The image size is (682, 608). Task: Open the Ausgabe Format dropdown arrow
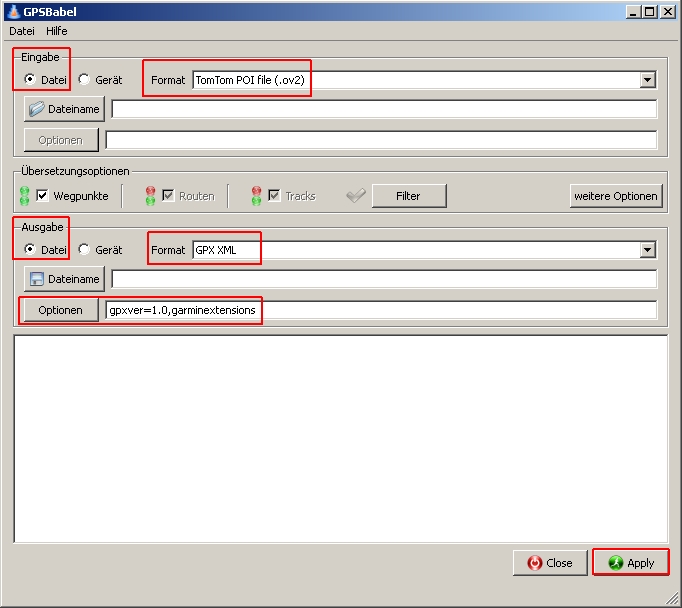648,250
